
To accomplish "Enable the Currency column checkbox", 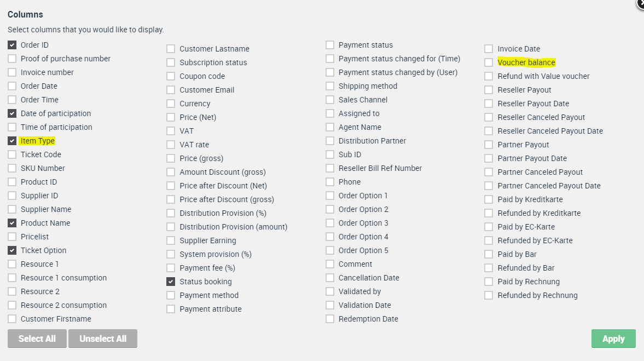I will tap(171, 104).
